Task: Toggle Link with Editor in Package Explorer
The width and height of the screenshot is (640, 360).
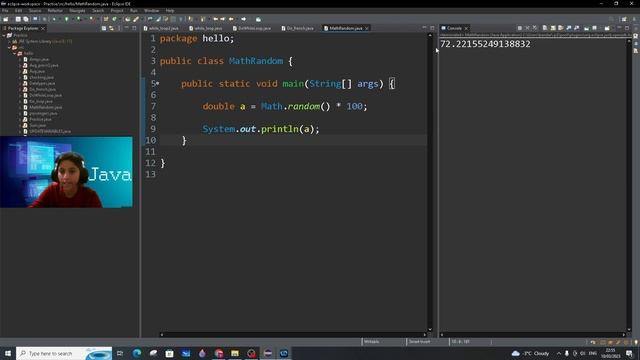Action: tap(111, 28)
